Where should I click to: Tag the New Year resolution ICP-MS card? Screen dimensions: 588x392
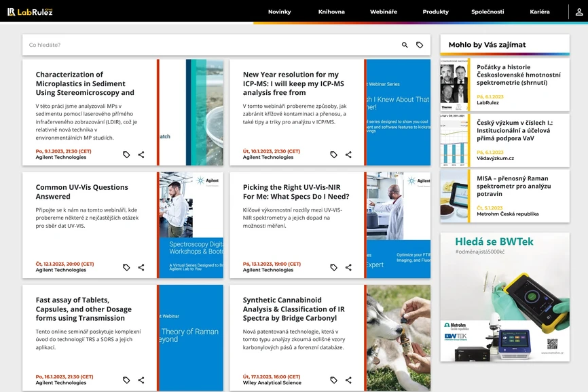point(334,155)
